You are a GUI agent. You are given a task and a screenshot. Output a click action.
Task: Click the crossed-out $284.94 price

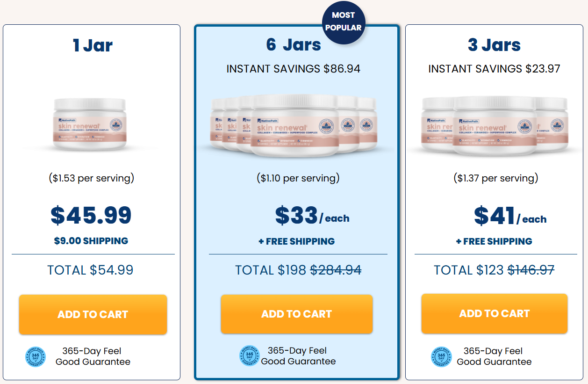click(336, 270)
